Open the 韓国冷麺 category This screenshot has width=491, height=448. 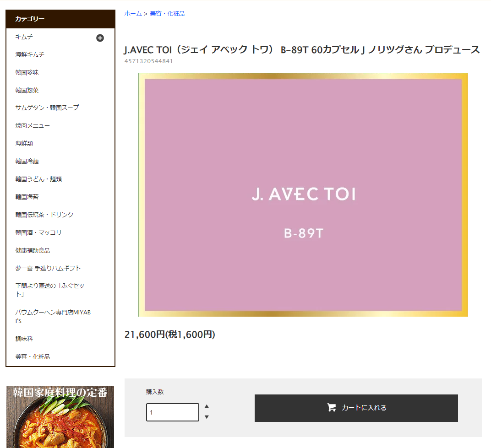click(27, 161)
